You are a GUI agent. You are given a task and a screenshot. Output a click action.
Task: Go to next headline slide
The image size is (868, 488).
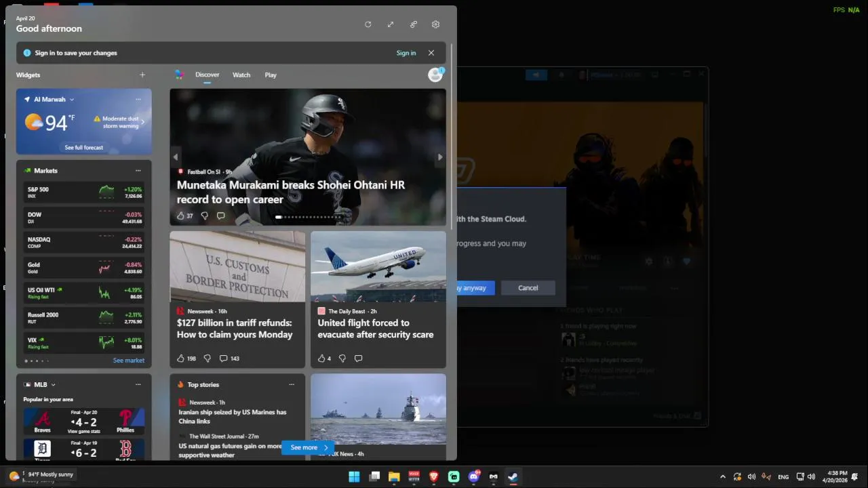(x=440, y=157)
